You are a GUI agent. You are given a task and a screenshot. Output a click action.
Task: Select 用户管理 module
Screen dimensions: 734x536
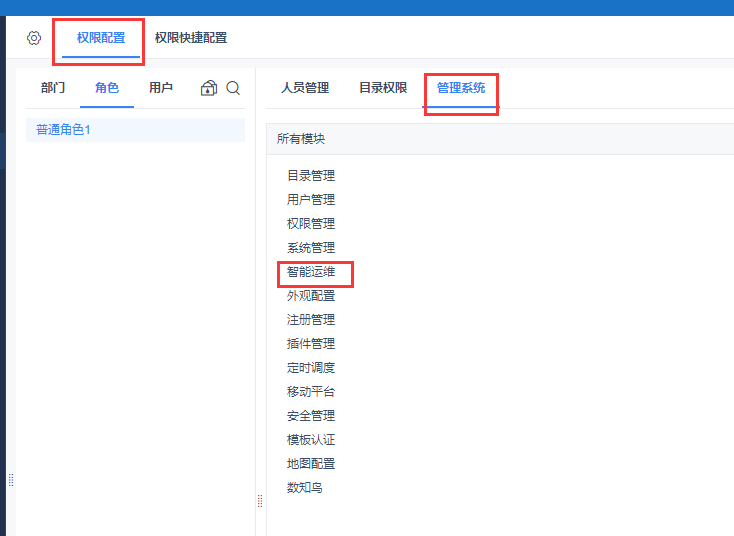coord(311,199)
